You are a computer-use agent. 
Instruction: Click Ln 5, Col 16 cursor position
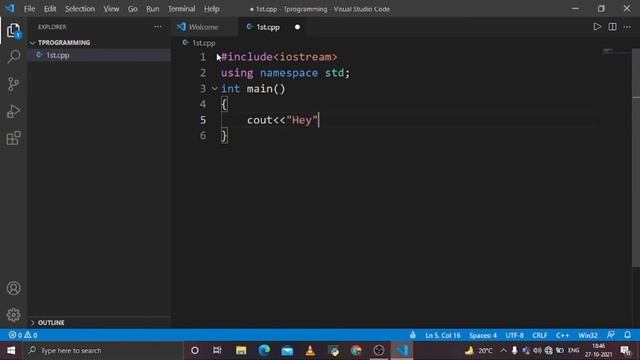[x=442, y=335]
